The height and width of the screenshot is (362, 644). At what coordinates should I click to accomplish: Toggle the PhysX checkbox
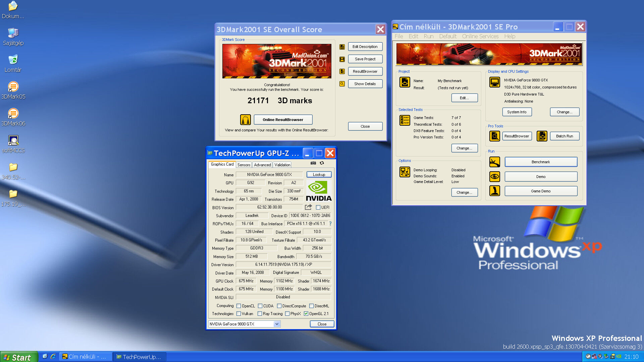coord(287,314)
